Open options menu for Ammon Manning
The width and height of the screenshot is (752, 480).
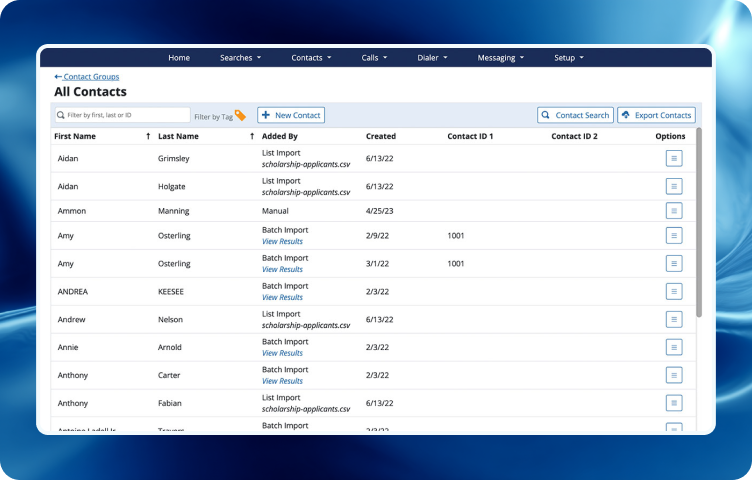click(x=674, y=211)
